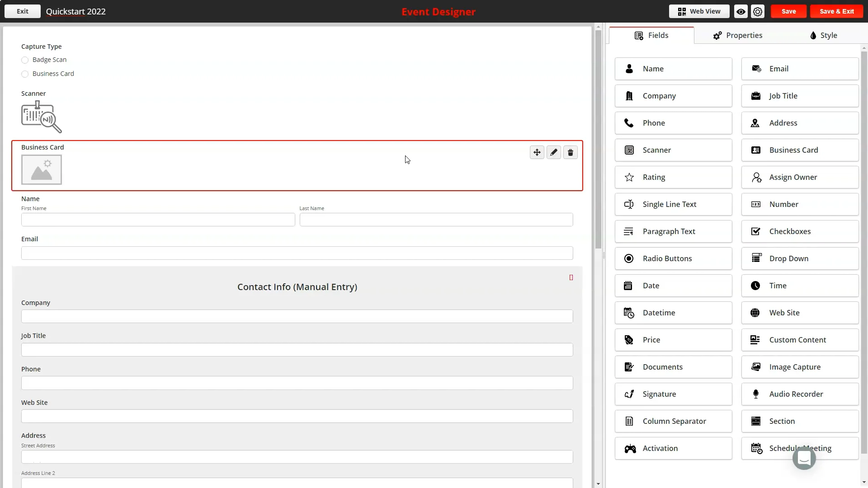Screen dimensions: 868x488
Task: Click the Scanner barcode image in the form
Action: click(41, 117)
